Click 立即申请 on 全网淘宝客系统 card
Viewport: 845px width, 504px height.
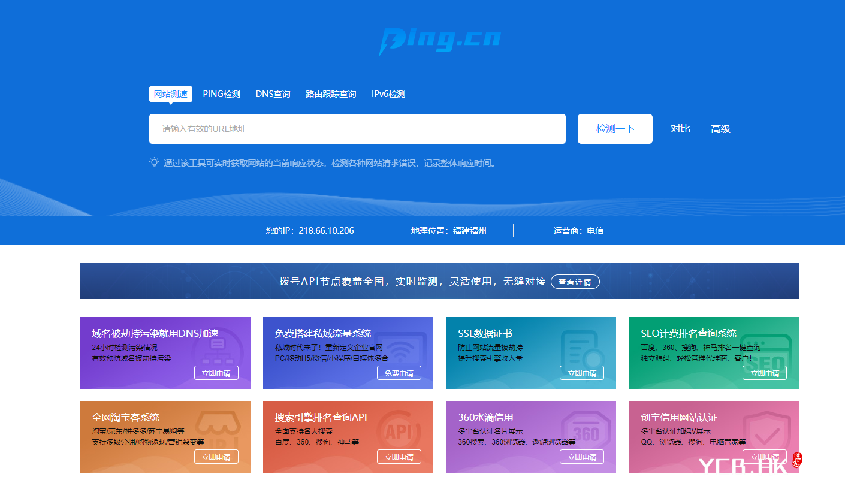click(216, 457)
